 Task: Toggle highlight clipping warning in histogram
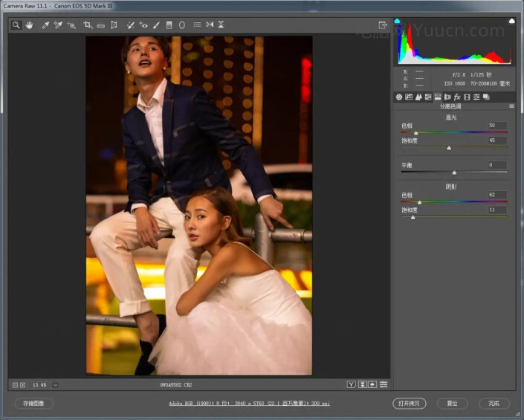click(511, 22)
